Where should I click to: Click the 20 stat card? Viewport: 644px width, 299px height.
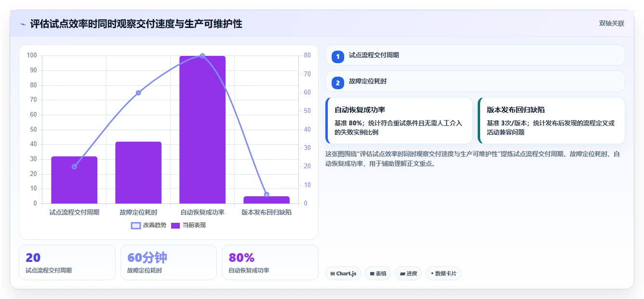67,262
